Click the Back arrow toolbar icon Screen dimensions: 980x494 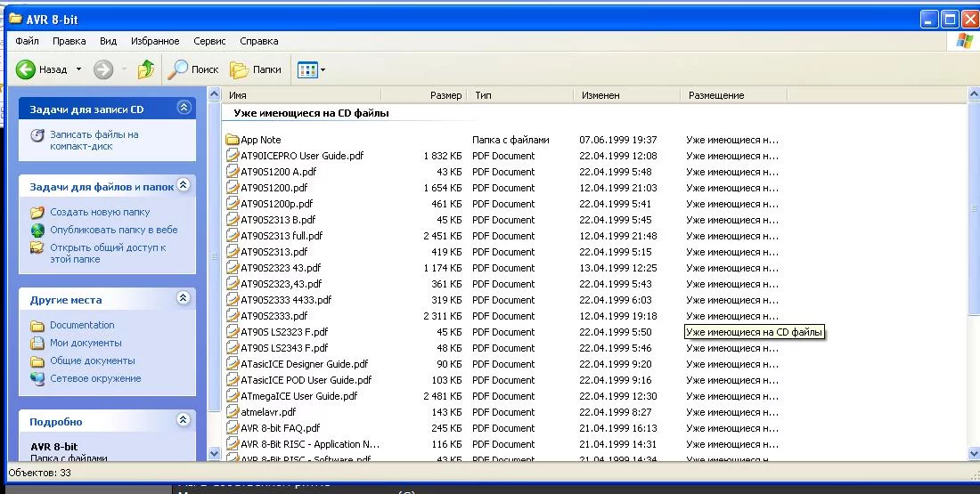[x=26, y=69]
